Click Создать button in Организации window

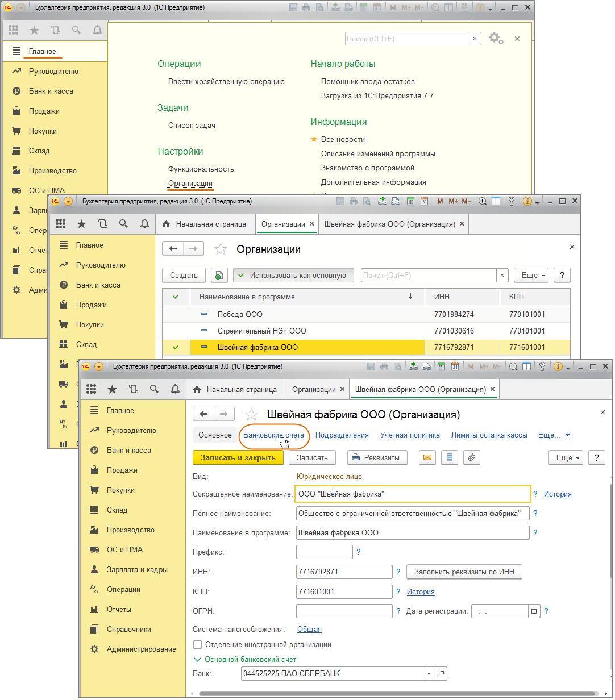pos(184,275)
